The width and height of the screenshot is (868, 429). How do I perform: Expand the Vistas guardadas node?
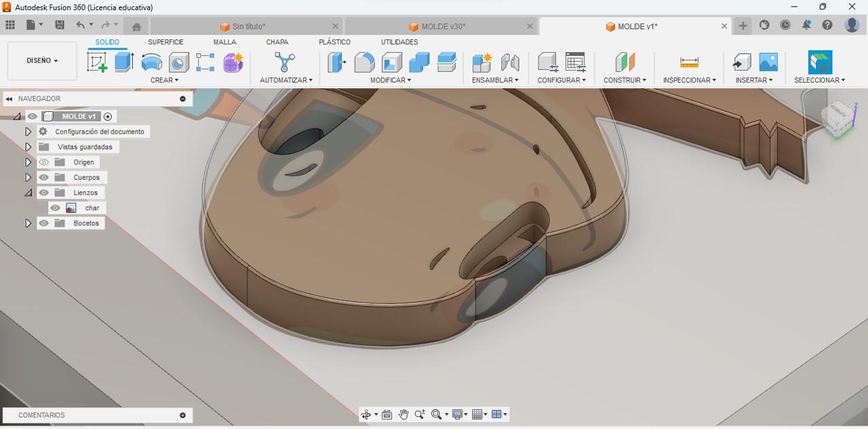pyautogui.click(x=28, y=147)
